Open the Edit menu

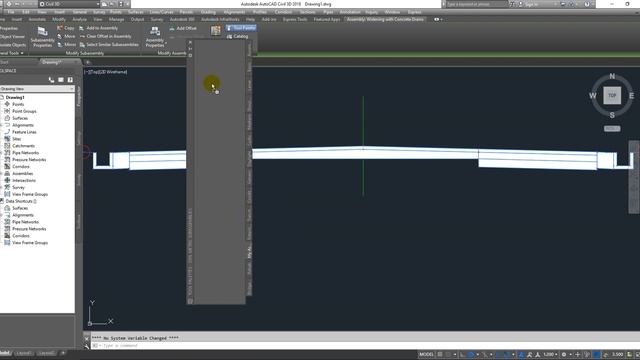click(26, 12)
